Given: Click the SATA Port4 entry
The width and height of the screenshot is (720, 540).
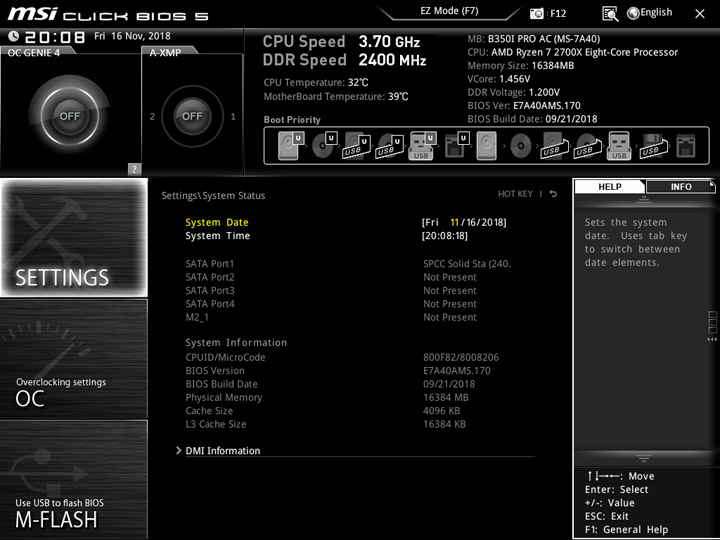Looking at the screenshot, I should 209,304.
